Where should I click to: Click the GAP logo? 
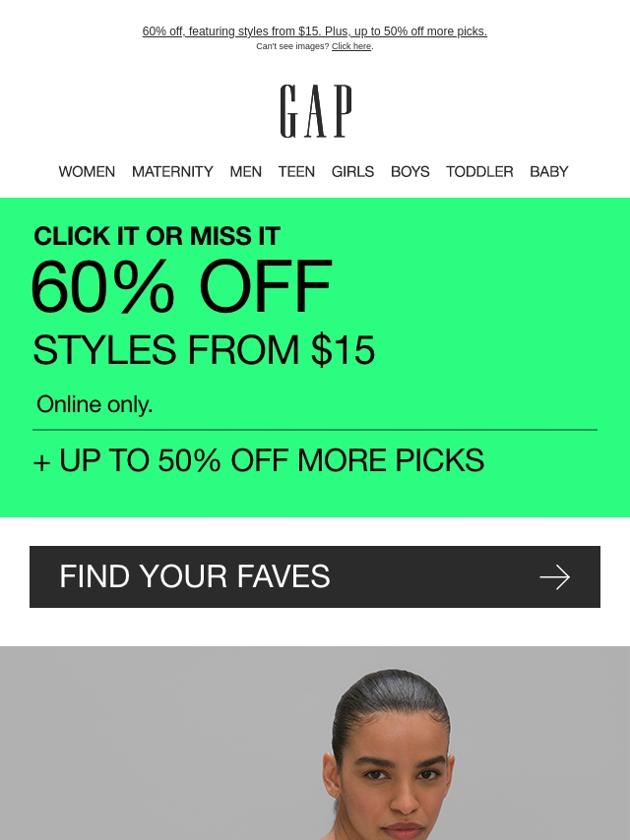coord(316,111)
